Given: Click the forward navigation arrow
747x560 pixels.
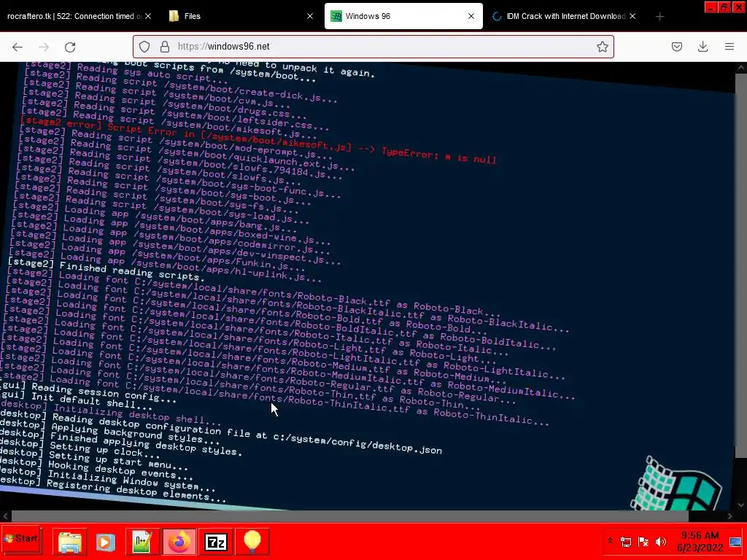Looking at the screenshot, I should click(44, 47).
